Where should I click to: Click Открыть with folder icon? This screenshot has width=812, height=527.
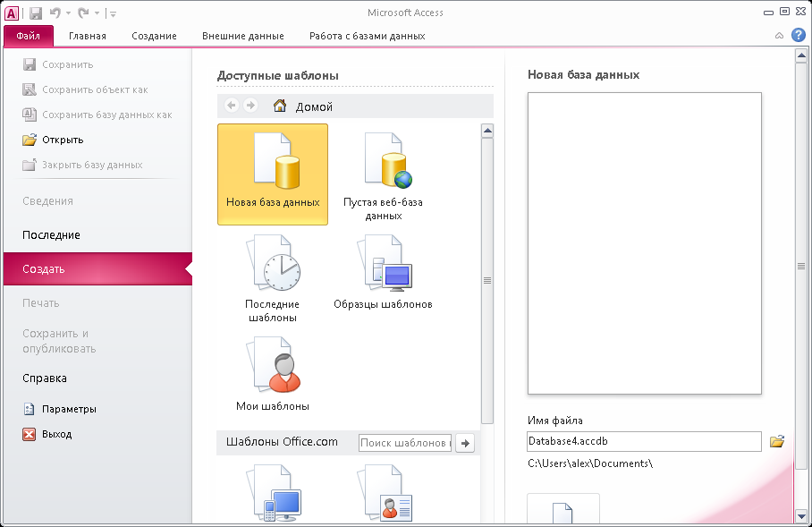tap(53, 140)
